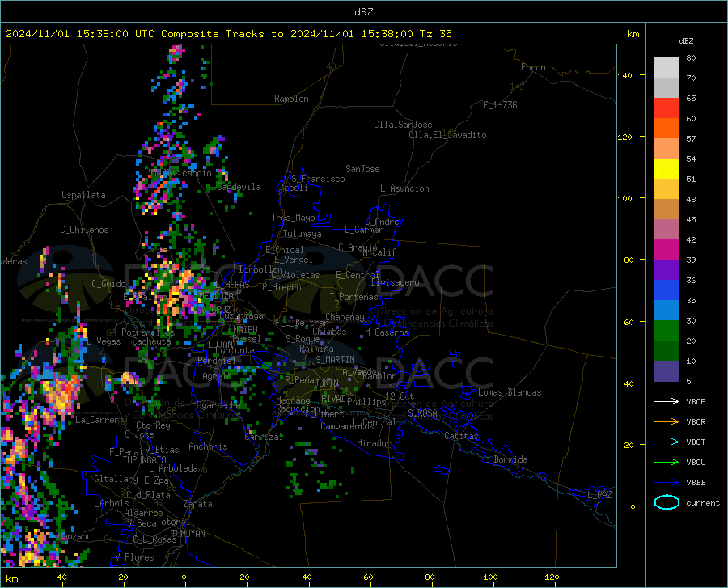Select the light orange 54-57 dBZ swatch
The image size is (728, 588).
[667, 149]
